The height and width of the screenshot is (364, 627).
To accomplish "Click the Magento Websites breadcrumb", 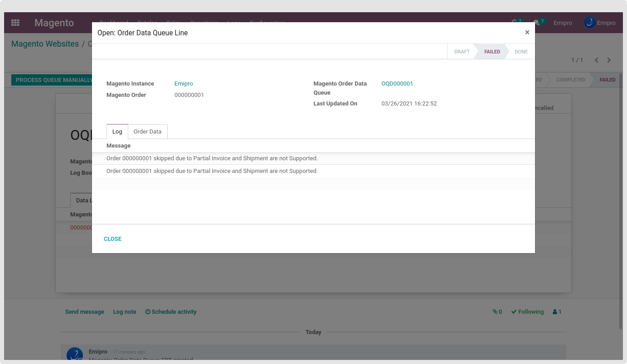I will [x=45, y=44].
